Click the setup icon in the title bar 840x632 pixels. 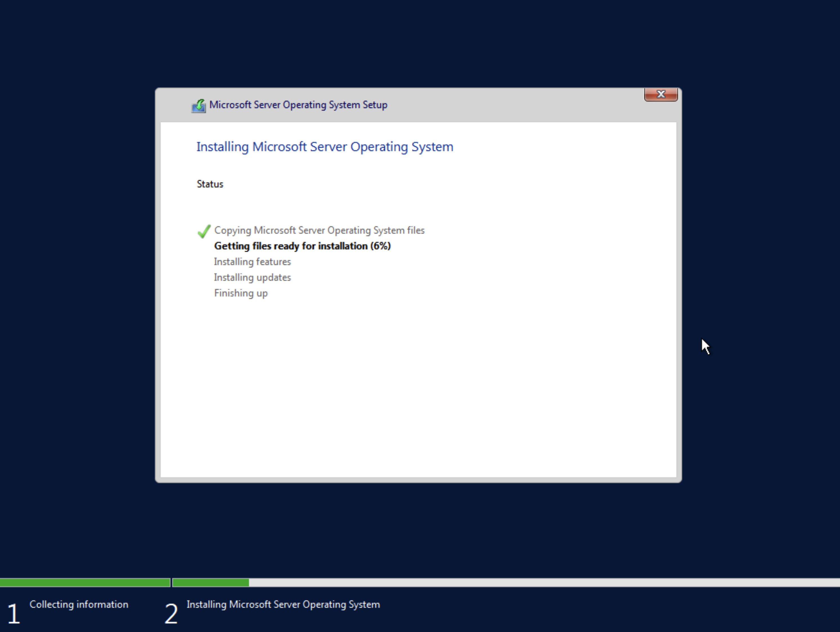(x=199, y=105)
